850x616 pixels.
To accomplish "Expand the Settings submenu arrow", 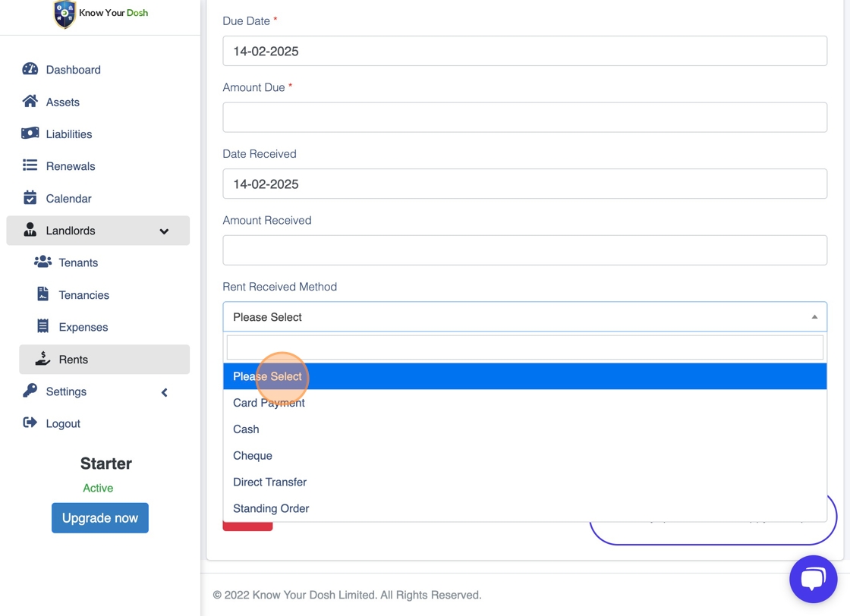I will (x=164, y=392).
